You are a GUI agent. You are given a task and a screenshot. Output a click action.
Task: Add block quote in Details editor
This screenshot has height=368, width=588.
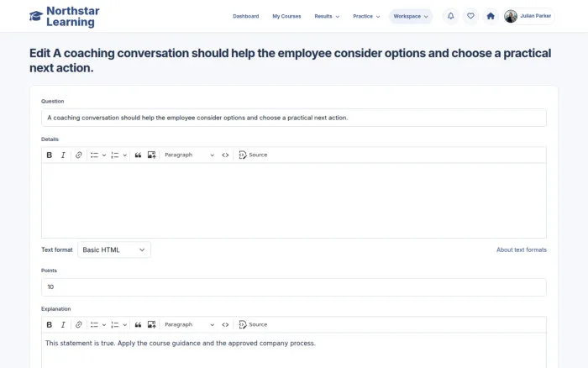[138, 155]
